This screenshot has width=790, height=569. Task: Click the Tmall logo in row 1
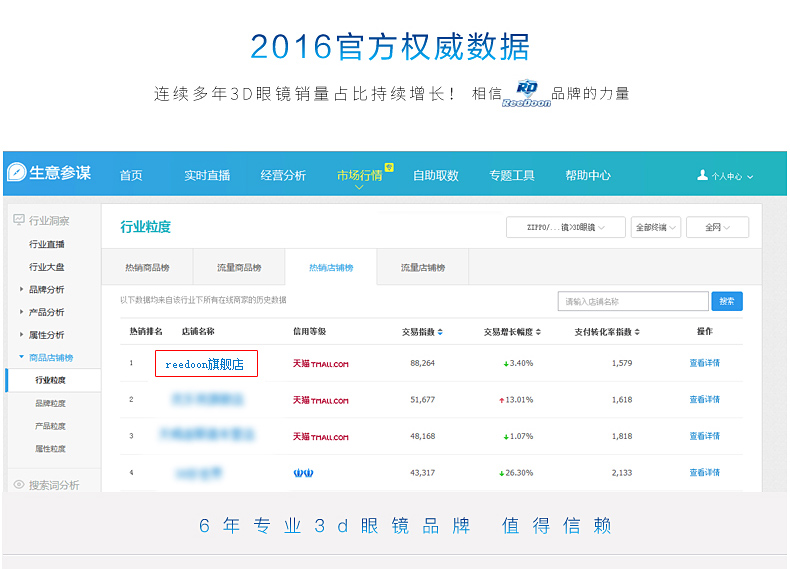coord(320,363)
